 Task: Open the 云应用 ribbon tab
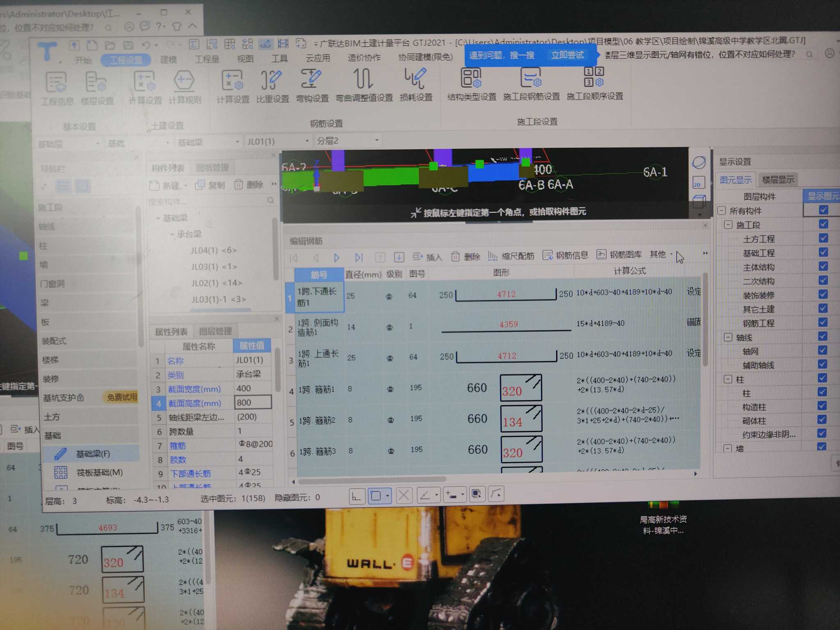click(x=318, y=58)
